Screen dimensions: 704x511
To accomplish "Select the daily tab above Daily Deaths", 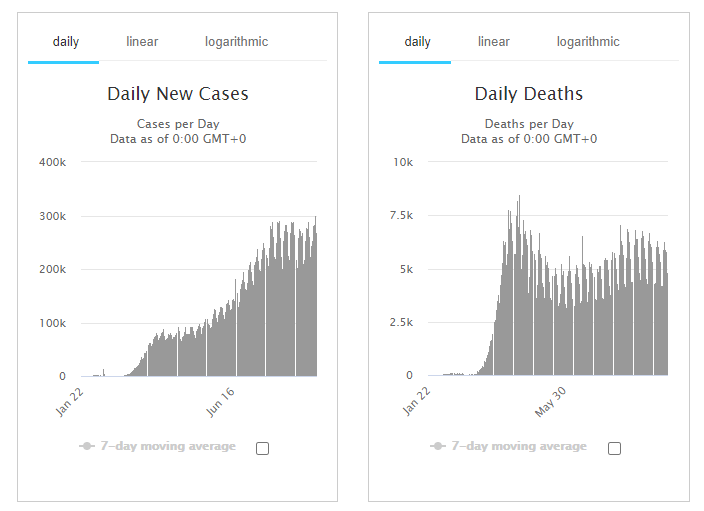I will (417, 42).
